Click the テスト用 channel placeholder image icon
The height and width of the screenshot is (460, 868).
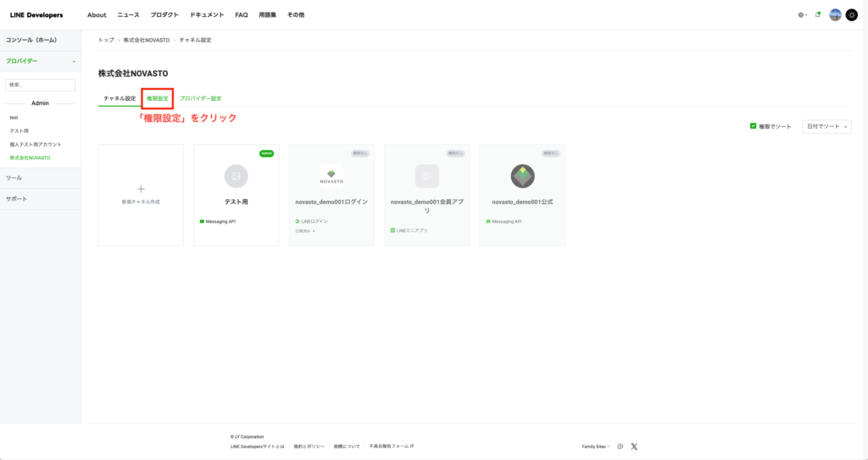click(236, 176)
